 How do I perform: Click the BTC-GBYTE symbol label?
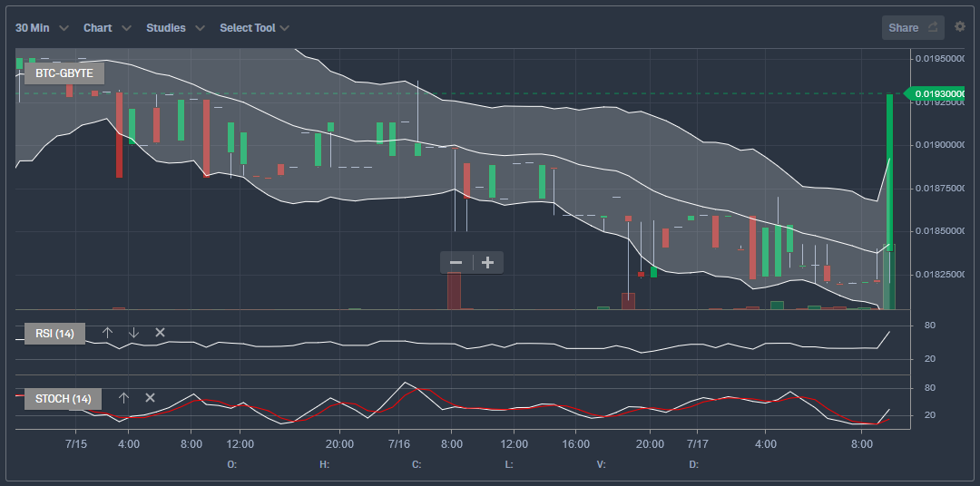(64, 73)
